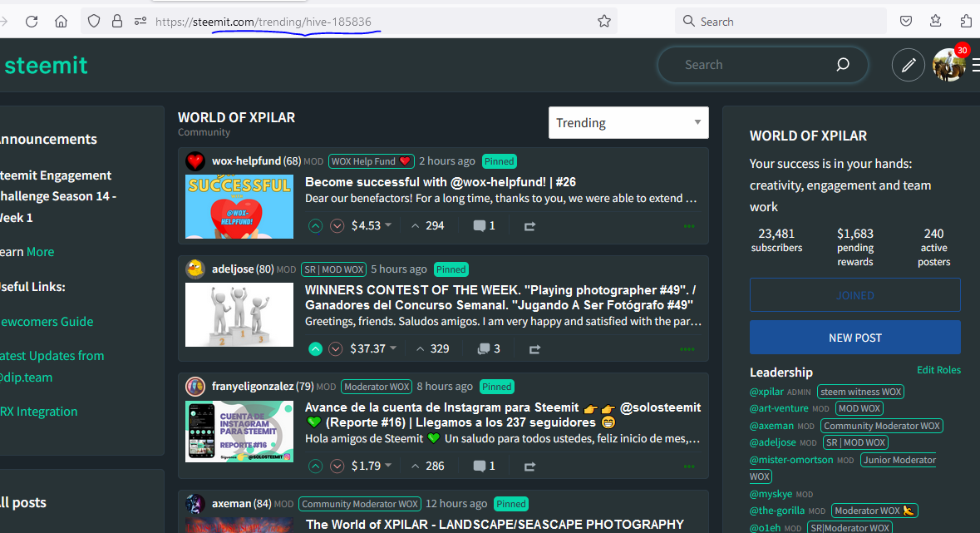The width and height of the screenshot is (980, 533).
Task: Open user avatar with notification badge
Action: coord(949,64)
